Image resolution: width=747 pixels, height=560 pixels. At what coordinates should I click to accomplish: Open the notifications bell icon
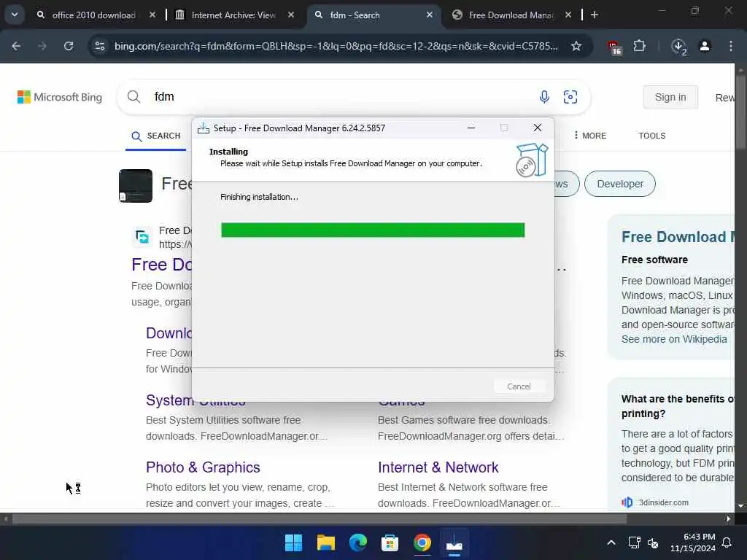coord(727,542)
